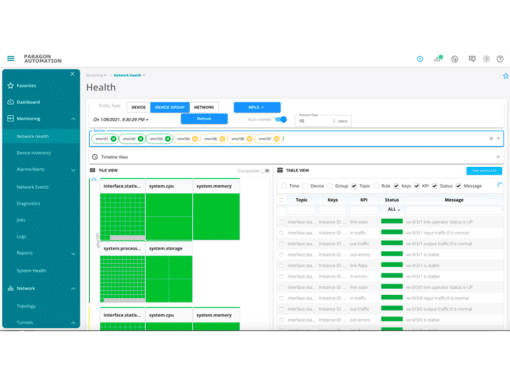Open the Status ALL filter dropdown

(x=393, y=209)
